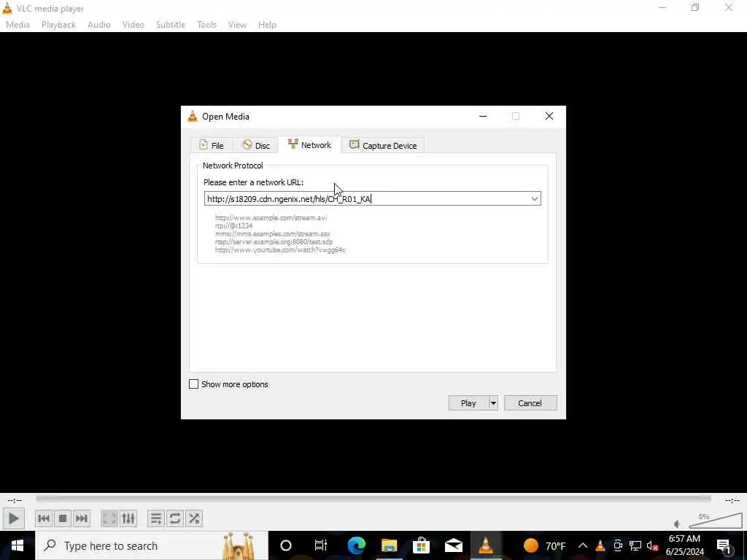Viewport: 747px width, 560px height.
Task: Click the elapsed time label
Action: click(x=15, y=499)
